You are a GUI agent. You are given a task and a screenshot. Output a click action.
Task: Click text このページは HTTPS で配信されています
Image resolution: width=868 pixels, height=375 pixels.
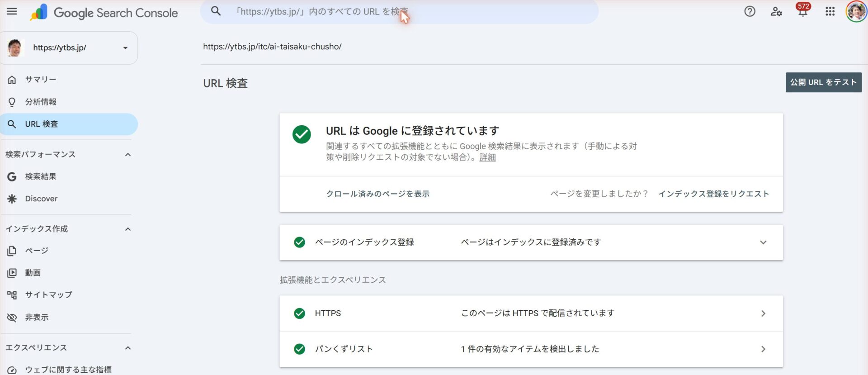(x=538, y=313)
